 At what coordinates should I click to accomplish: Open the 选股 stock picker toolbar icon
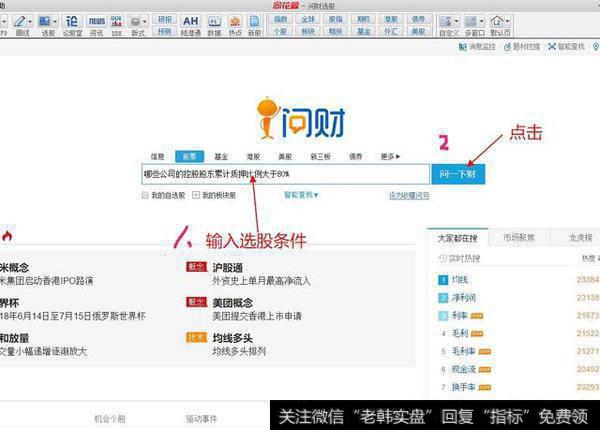point(49,22)
